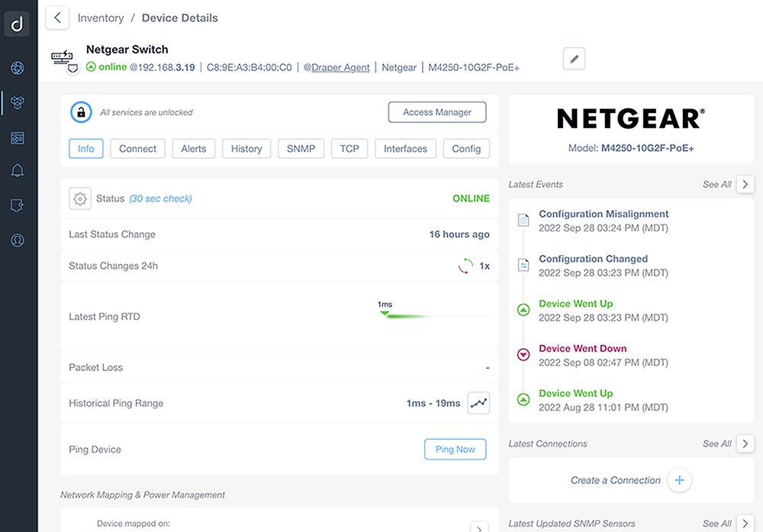Click model M4250-10G2F-PoE+ under logo
The width and height of the screenshot is (763, 532).
pyautogui.click(x=648, y=148)
